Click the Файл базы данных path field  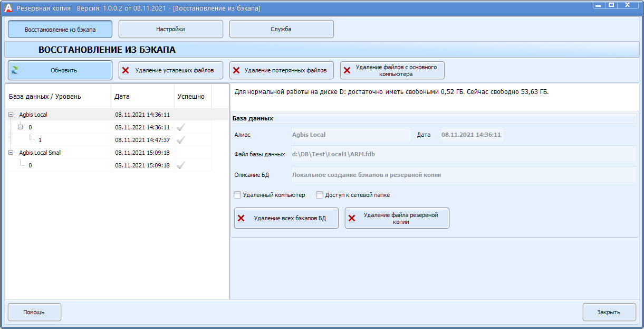[463, 154]
